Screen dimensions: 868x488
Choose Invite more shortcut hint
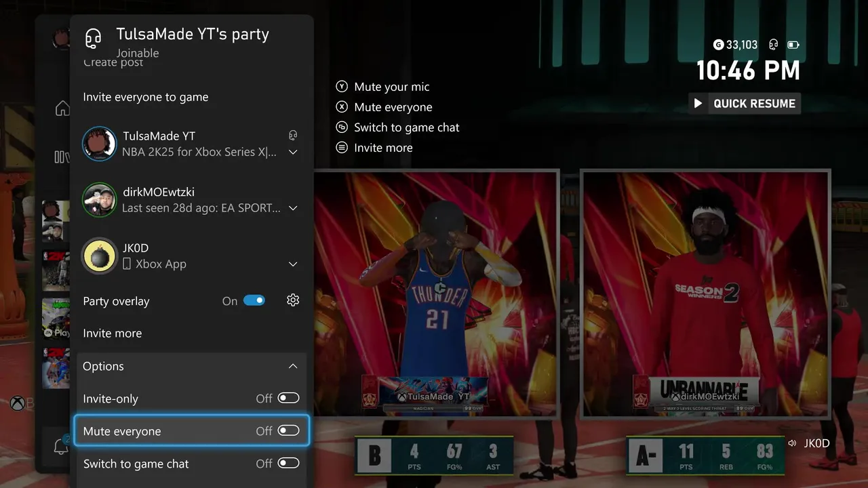click(x=383, y=148)
